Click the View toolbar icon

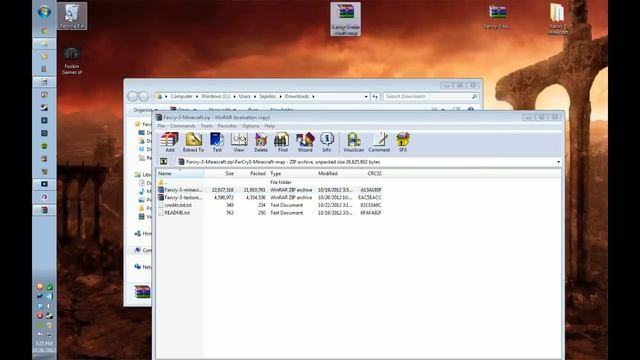click(x=239, y=142)
